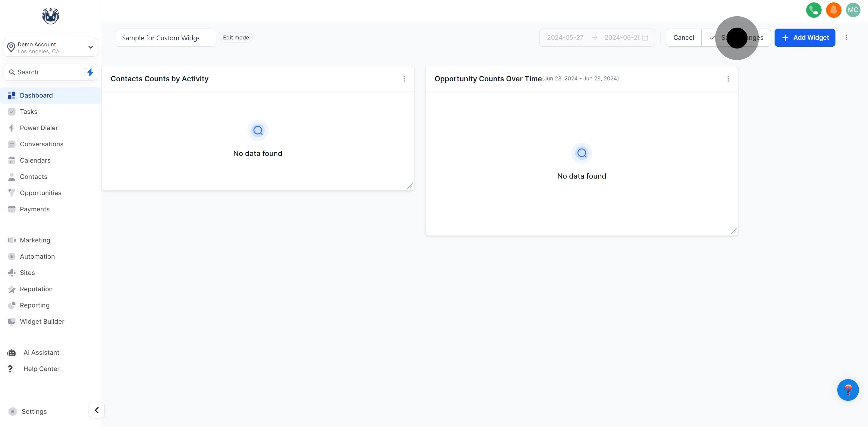This screenshot has height=427, width=868.
Task: Click the Save Changes button
Action: coord(736,38)
